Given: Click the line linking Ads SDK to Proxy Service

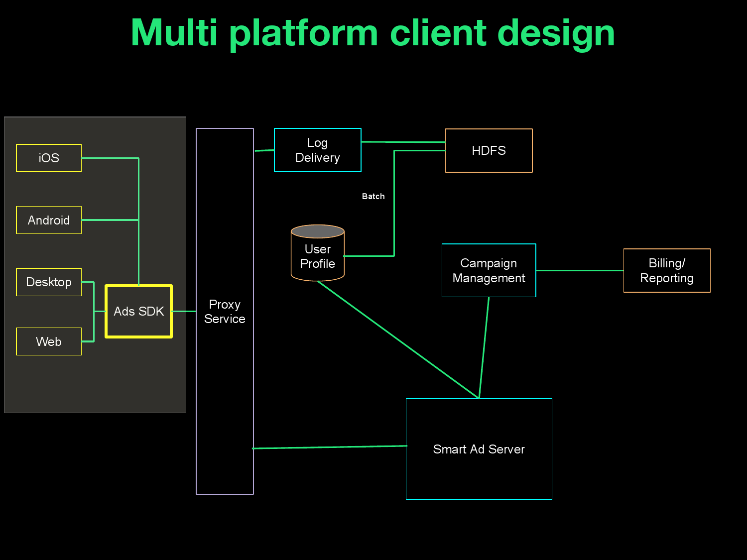Looking at the screenshot, I should [x=184, y=312].
